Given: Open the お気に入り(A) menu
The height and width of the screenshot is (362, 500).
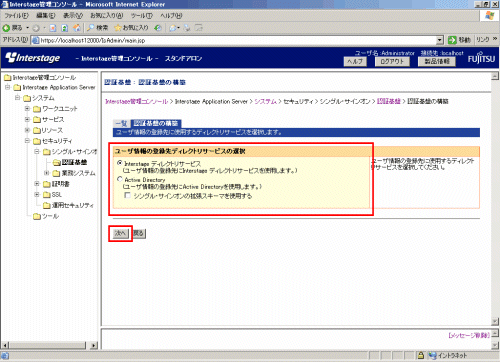Looking at the screenshot, I should 106,16.
